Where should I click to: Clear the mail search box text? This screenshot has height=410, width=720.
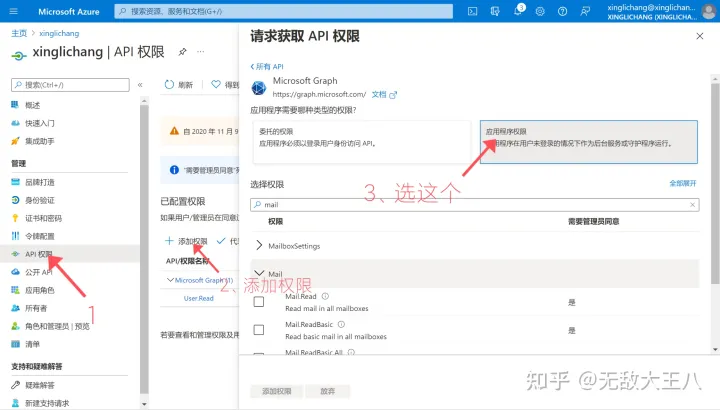(692, 204)
